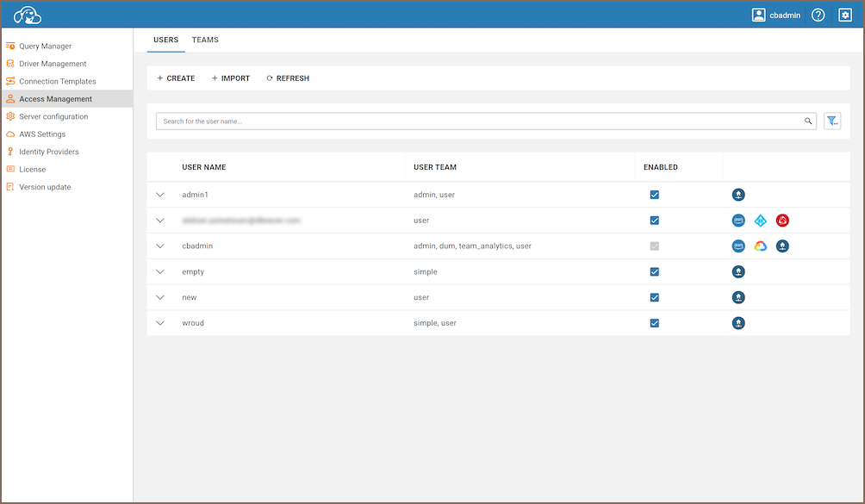Viewport: 865px width, 504px height.
Task: Disable the admin1 user checkbox
Action: point(655,195)
